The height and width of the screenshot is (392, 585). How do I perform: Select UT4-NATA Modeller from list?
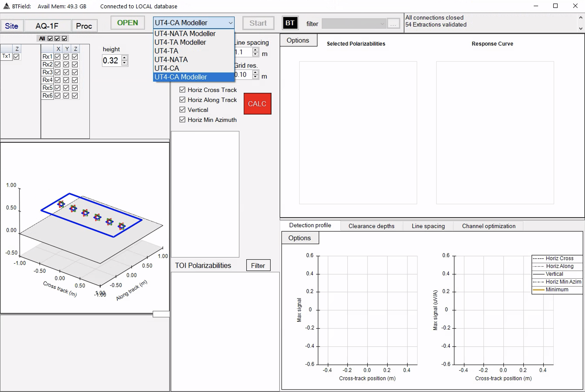194,34
